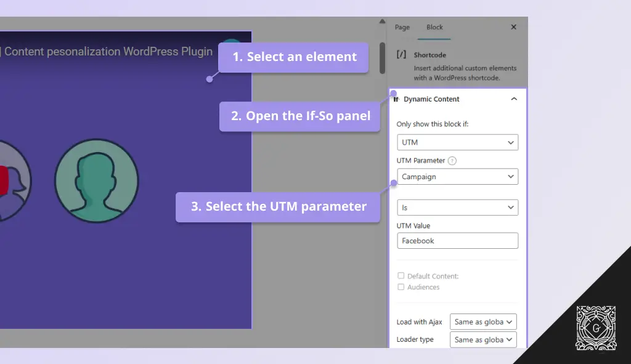Open the 'Is' operator dropdown
The image size is (631, 364).
coord(457,208)
